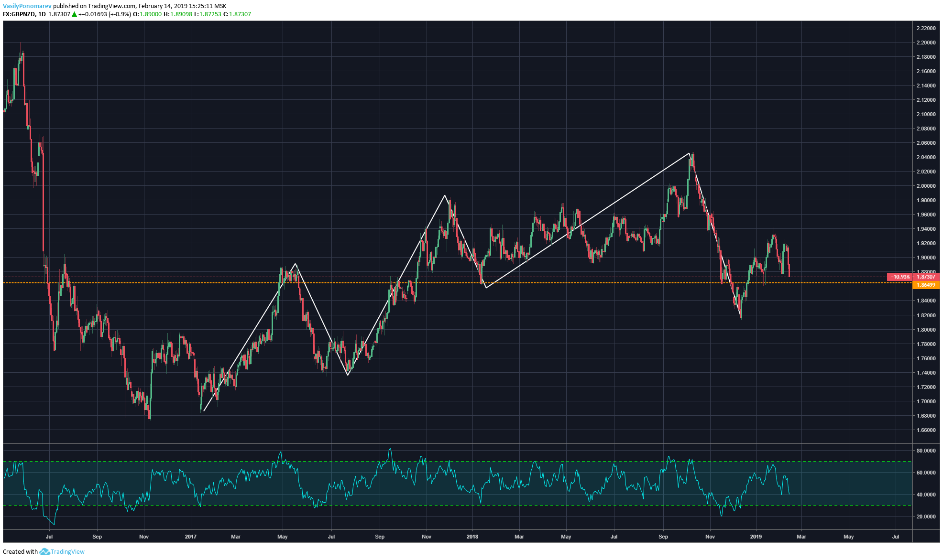Click the green triangle up-arrow next to price
This screenshot has height=560, width=943.
74,14
